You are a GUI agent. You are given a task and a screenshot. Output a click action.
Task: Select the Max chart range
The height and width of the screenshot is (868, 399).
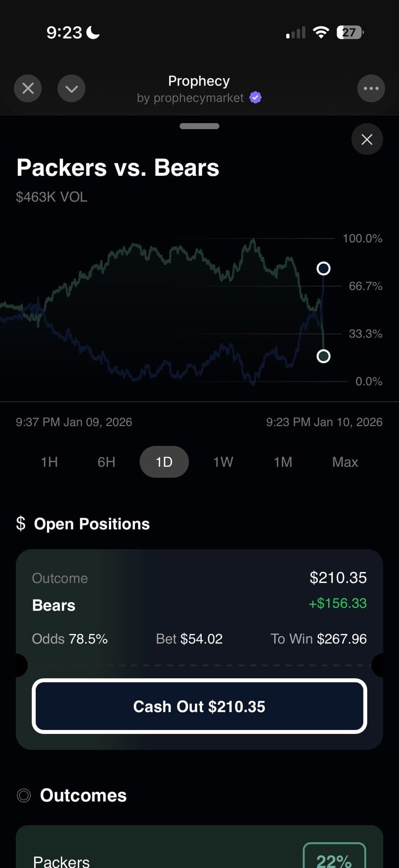coord(345,462)
